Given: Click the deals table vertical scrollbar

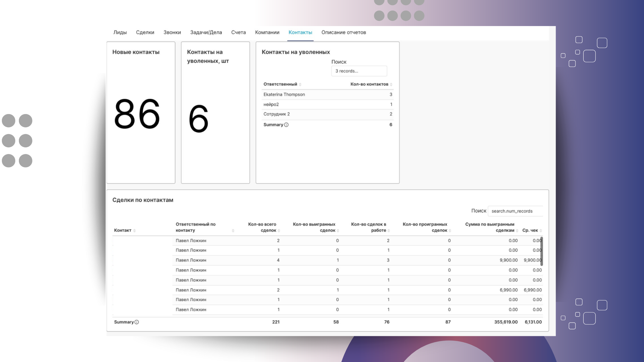Looking at the screenshot, I should (541, 251).
